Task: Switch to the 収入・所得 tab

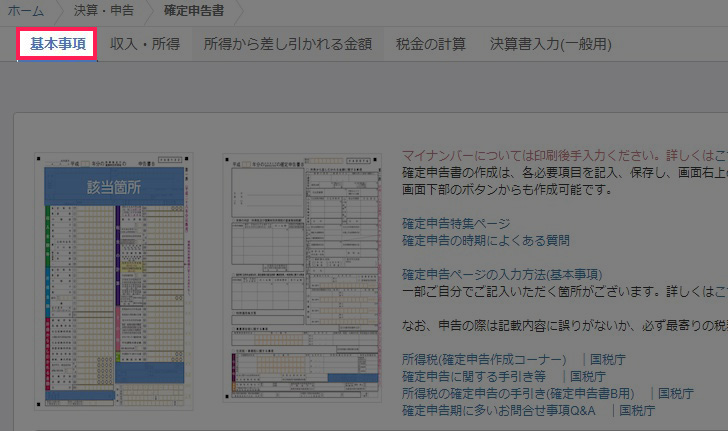Action: (144, 44)
